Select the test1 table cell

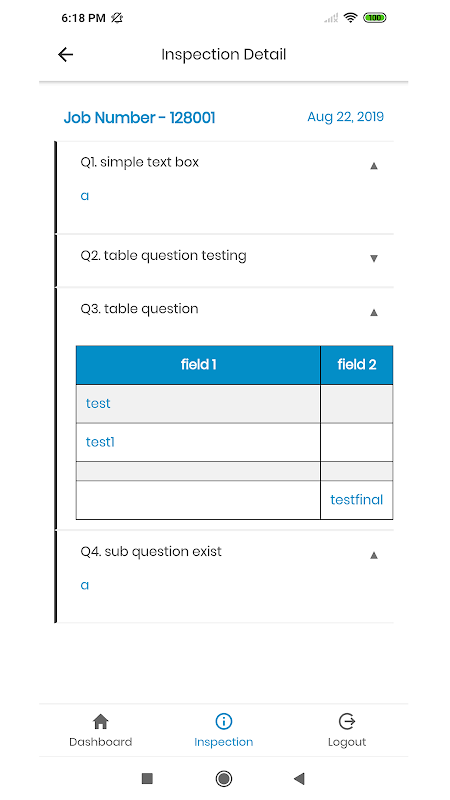pyautogui.click(x=198, y=442)
